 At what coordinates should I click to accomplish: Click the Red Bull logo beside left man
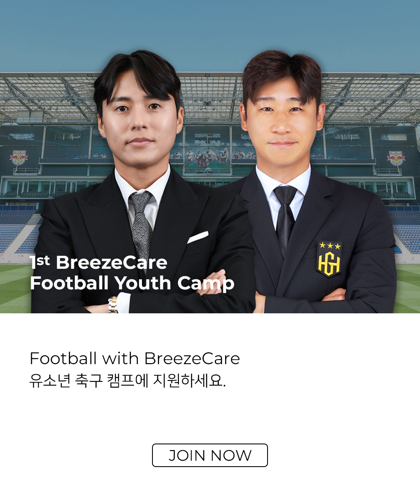(18, 158)
